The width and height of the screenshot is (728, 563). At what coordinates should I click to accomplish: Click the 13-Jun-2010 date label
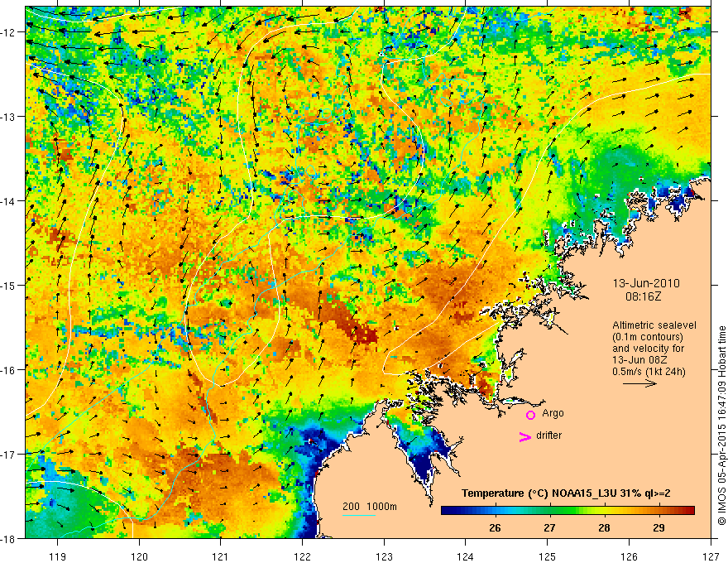click(646, 283)
